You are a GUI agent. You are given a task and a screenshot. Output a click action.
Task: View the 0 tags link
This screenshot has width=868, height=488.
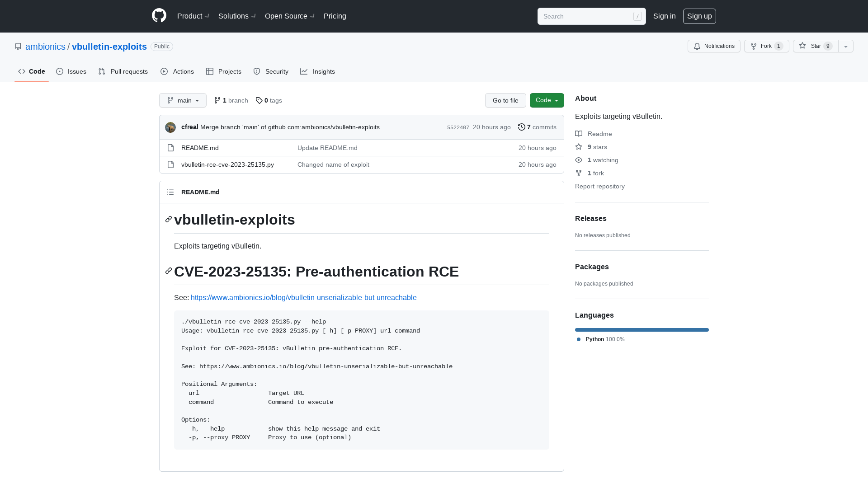click(x=269, y=100)
